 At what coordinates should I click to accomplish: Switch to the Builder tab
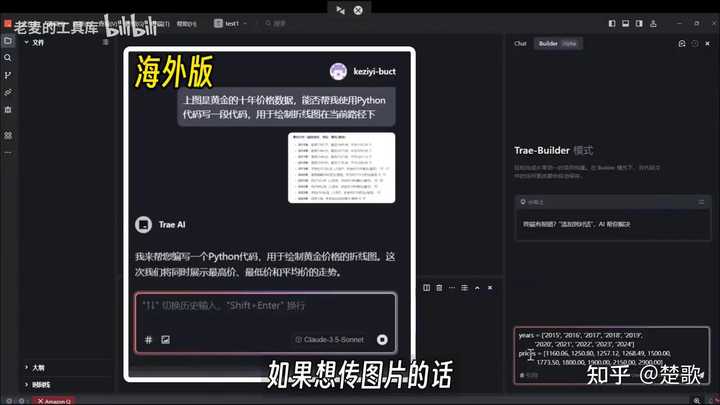[x=557, y=44]
